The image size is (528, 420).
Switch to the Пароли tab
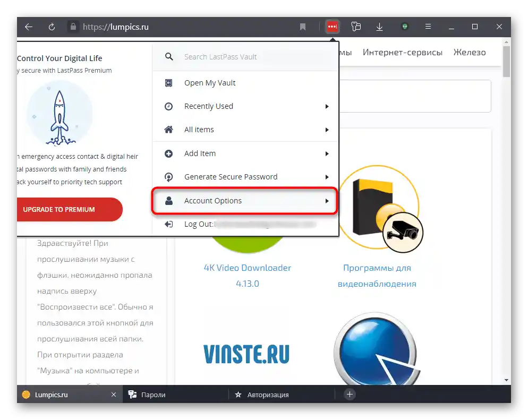point(175,395)
